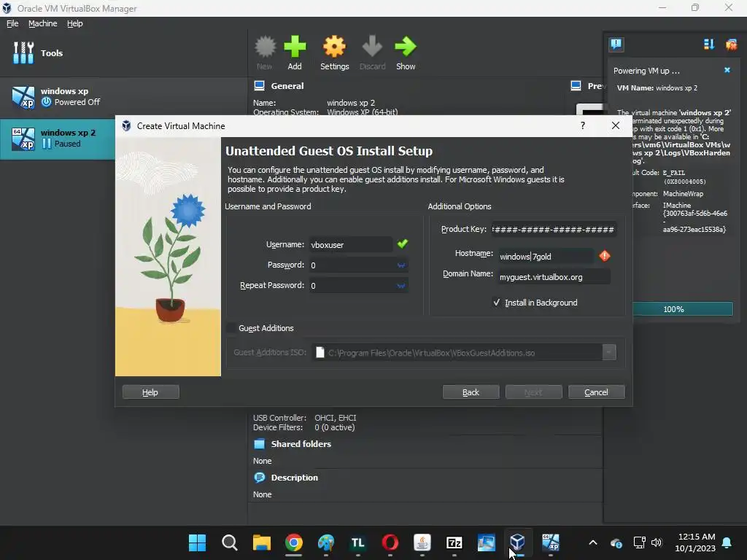Enable the Guest Additions checkbox
This screenshot has height=560, width=747.
pos(231,328)
